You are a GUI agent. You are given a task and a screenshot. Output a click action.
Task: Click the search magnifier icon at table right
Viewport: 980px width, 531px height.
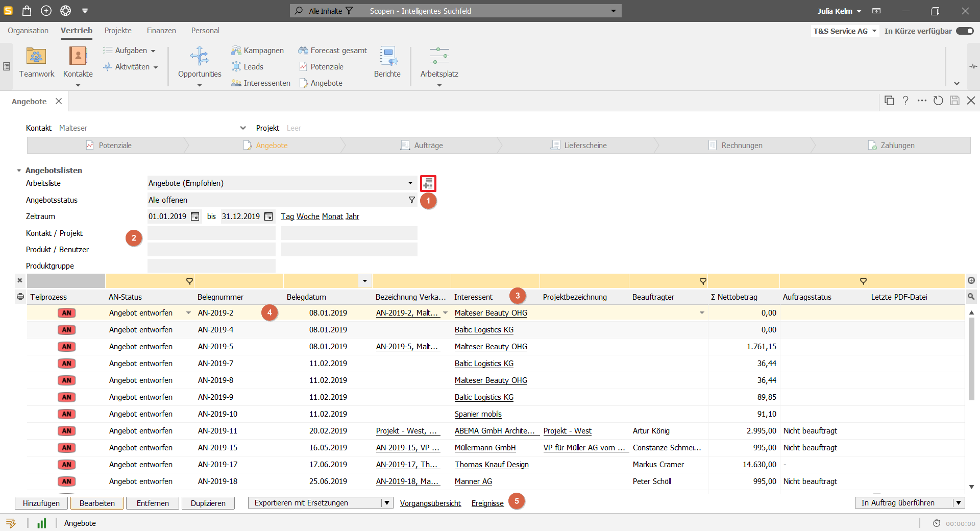[x=971, y=297]
